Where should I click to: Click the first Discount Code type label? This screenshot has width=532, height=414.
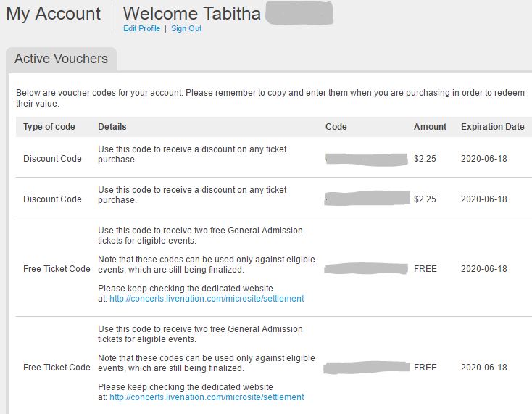coord(52,159)
